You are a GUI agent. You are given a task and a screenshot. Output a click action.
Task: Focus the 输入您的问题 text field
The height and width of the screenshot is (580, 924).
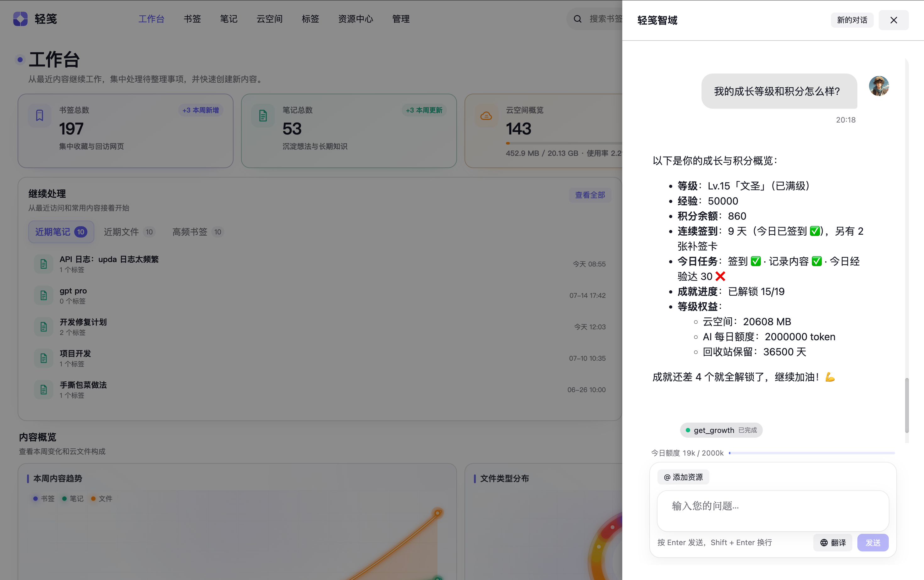point(773,511)
